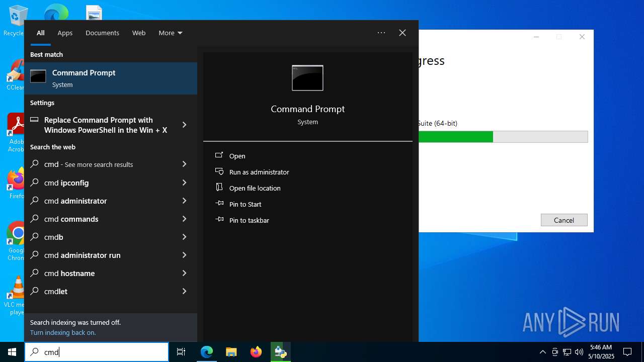Viewport: 644px width, 362px height.
Task: Expand the More dropdown
Action: (171, 33)
